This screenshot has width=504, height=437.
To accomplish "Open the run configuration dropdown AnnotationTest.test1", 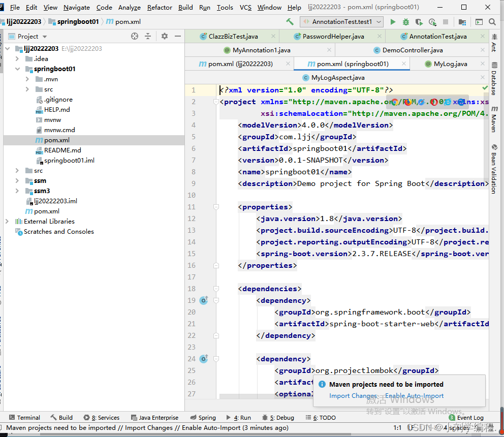I will (342, 22).
